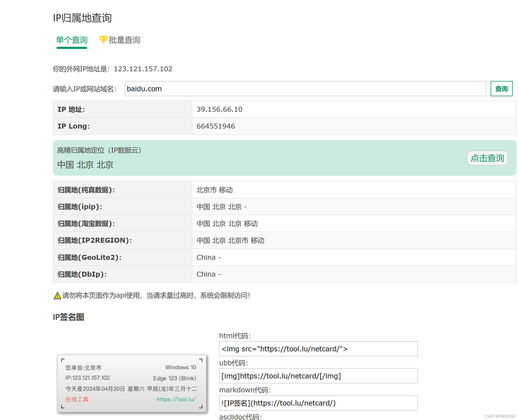Click the IP address value 39.156.66.10
This screenshot has height=420, width=519.
pyautogui.click(x=219, y=109)
